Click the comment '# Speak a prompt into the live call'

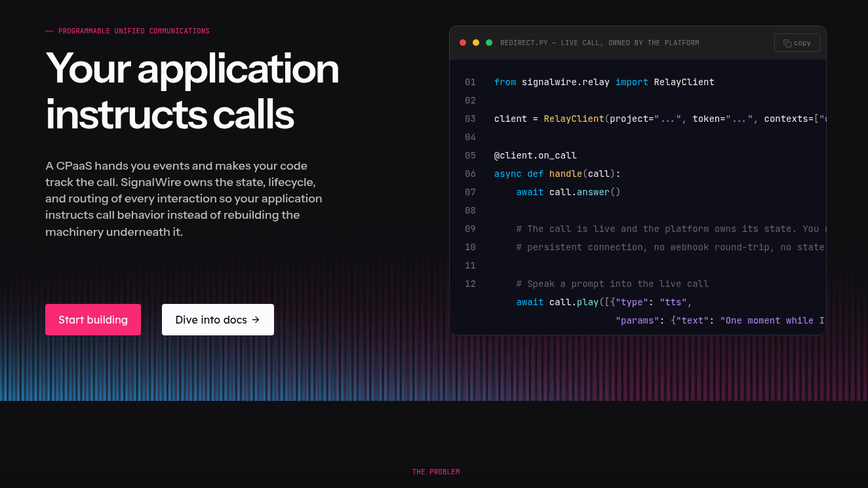612,284
